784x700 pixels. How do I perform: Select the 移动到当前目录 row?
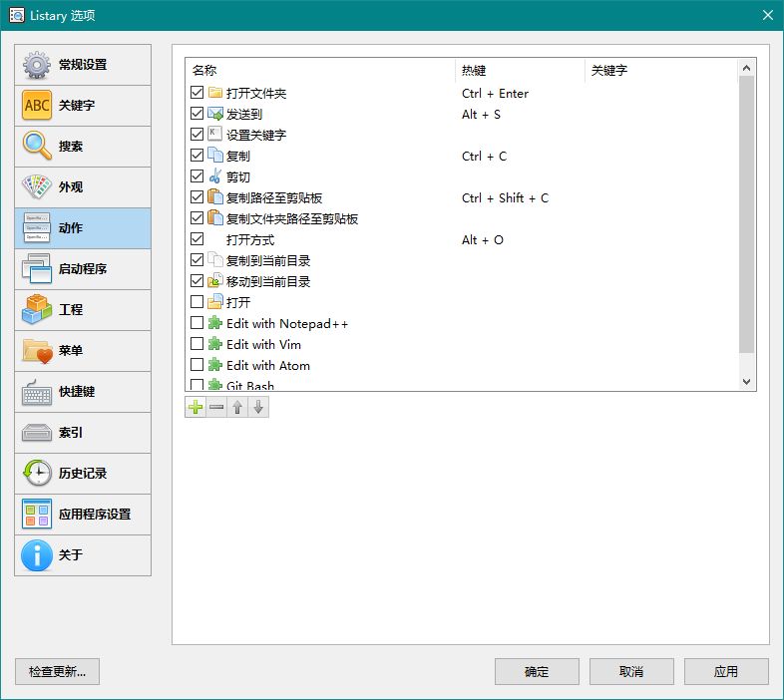coord(463,281)
